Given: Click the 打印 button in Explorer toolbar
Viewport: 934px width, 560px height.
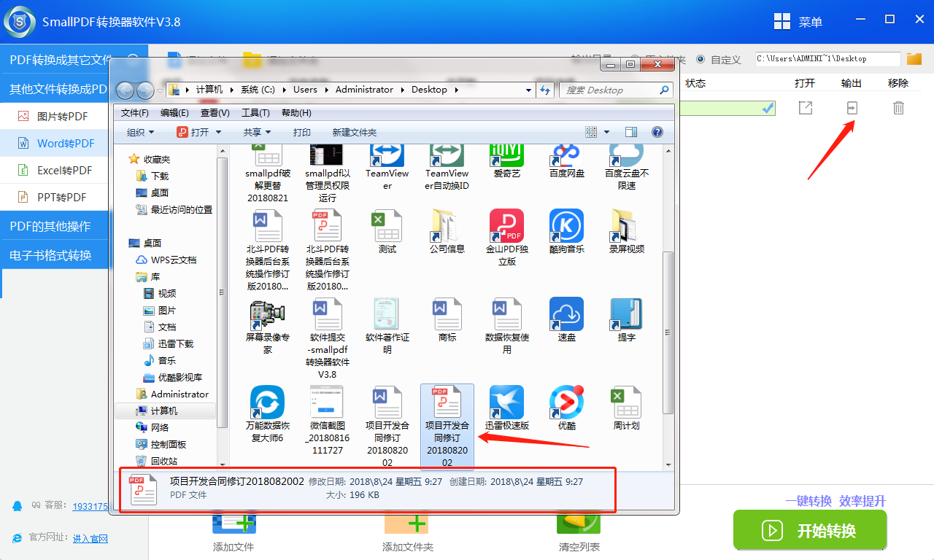Looking at the screenshot, I should click(x=301, y=132).
